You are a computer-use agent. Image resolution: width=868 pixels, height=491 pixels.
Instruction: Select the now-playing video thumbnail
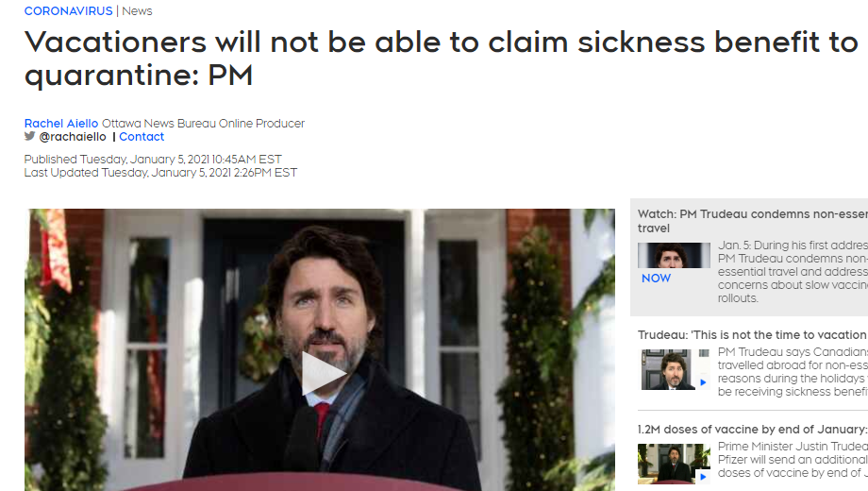pos(674,256)
